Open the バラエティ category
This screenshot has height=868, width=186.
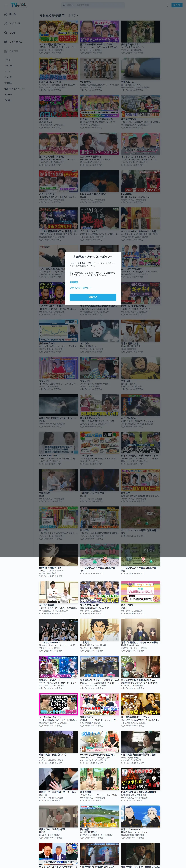pos(9,66)
